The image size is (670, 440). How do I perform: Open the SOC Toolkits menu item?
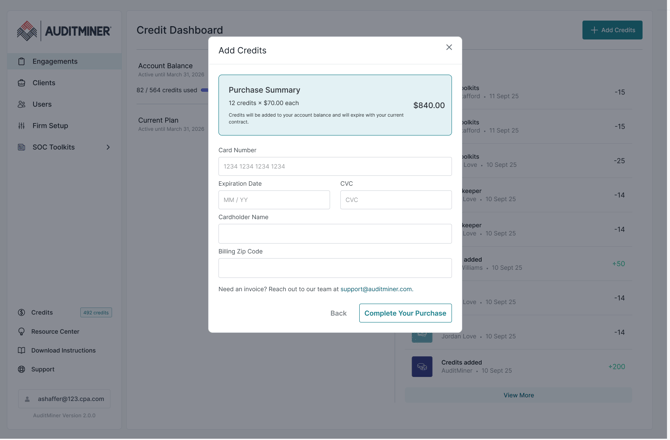click(53, 148)
